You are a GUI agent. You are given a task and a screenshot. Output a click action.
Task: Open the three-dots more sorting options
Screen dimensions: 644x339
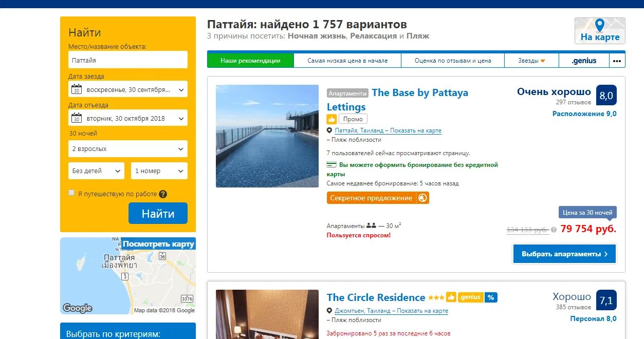tap(617, 61)
